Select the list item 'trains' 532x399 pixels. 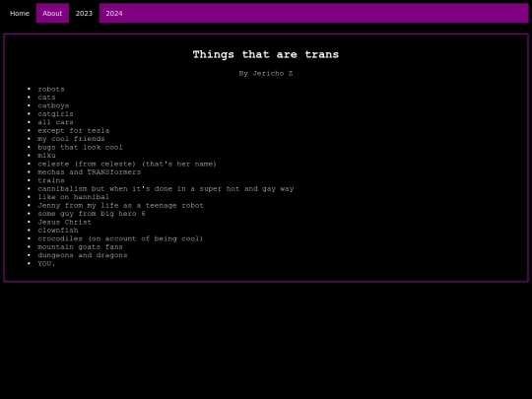point(51,180)
